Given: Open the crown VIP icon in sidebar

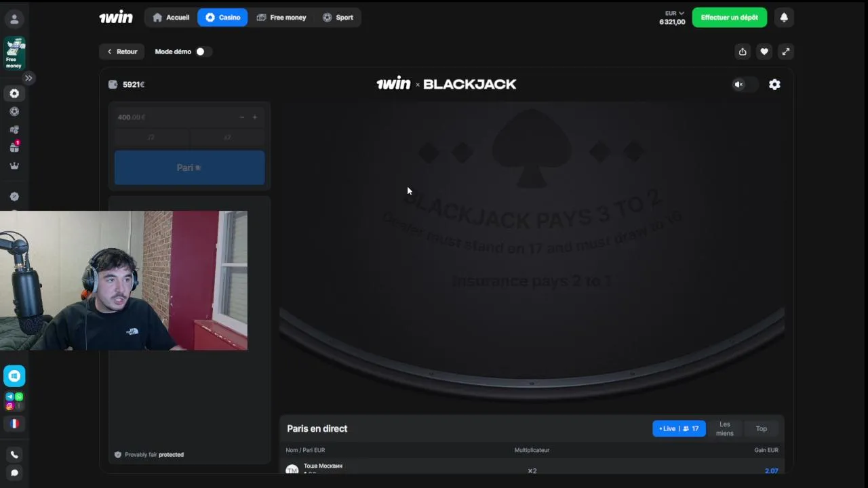Looking at the screenshot, I should (x=14, y=165).
